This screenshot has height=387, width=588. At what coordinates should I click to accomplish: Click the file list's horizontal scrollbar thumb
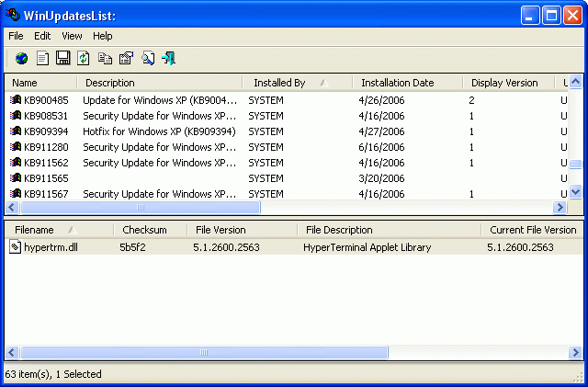tap(204, 352)
